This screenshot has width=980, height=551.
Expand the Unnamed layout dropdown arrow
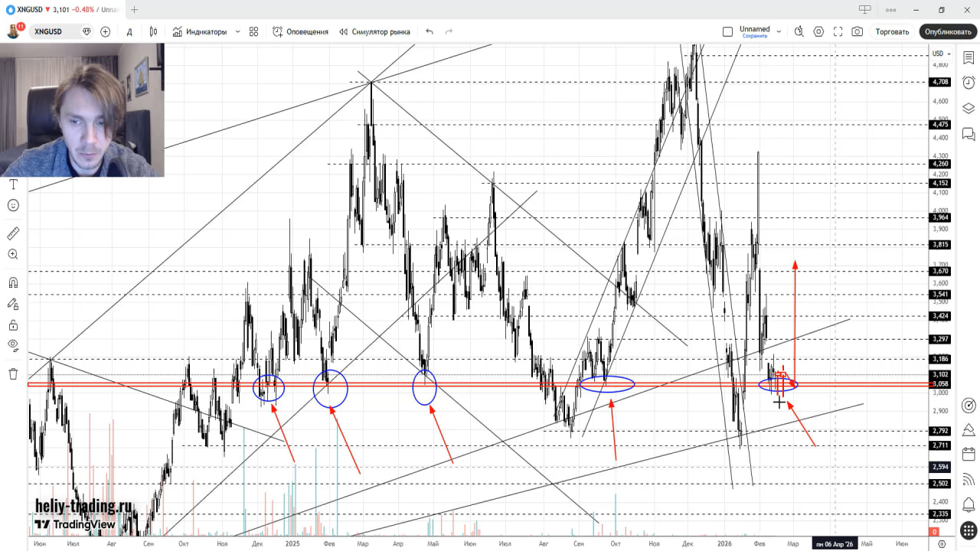click(x=779, y=31)
